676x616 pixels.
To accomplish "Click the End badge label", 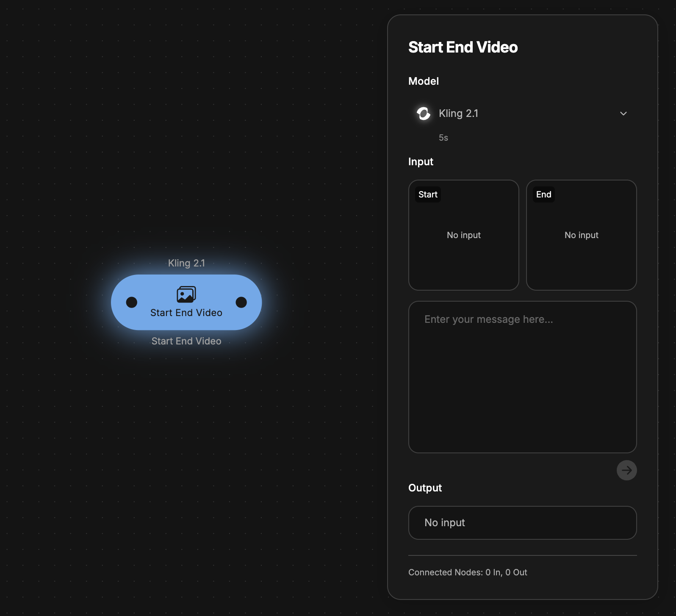I will [x=543, y=194].
